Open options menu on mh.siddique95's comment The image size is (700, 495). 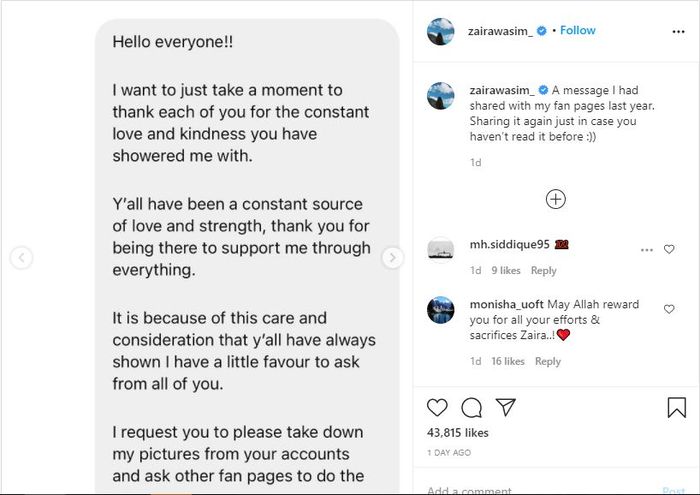pos(647,249)
